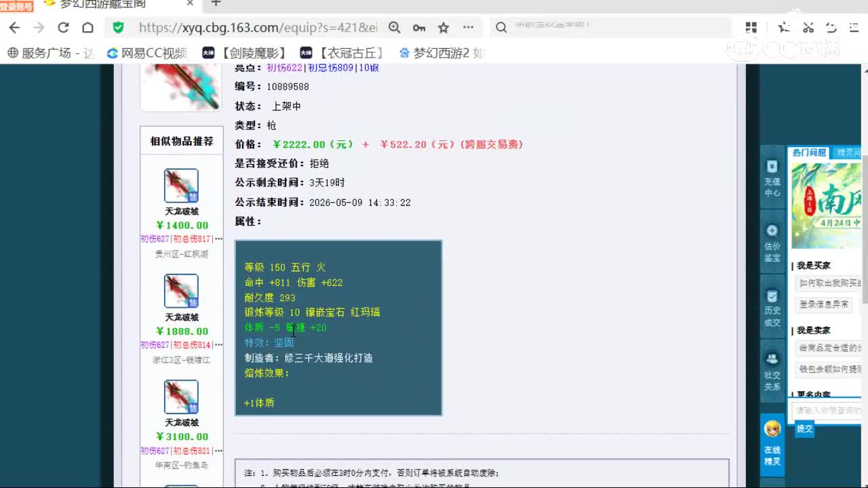Submit the question with 提交 button

804,429
